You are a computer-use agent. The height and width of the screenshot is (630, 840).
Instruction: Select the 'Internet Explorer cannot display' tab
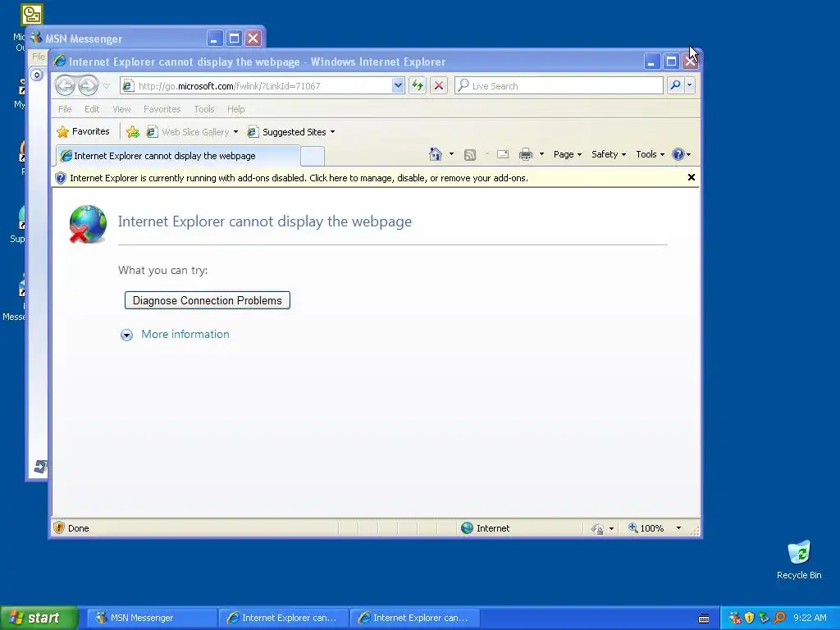(x=178, y=156)
